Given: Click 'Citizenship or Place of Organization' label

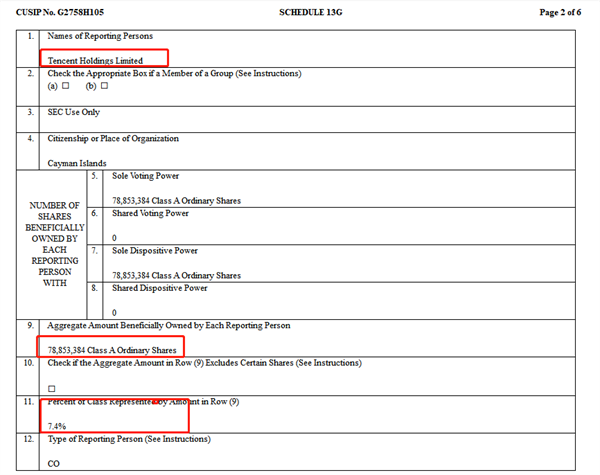Looking at the screenshot, I should [x=113, y=138].
